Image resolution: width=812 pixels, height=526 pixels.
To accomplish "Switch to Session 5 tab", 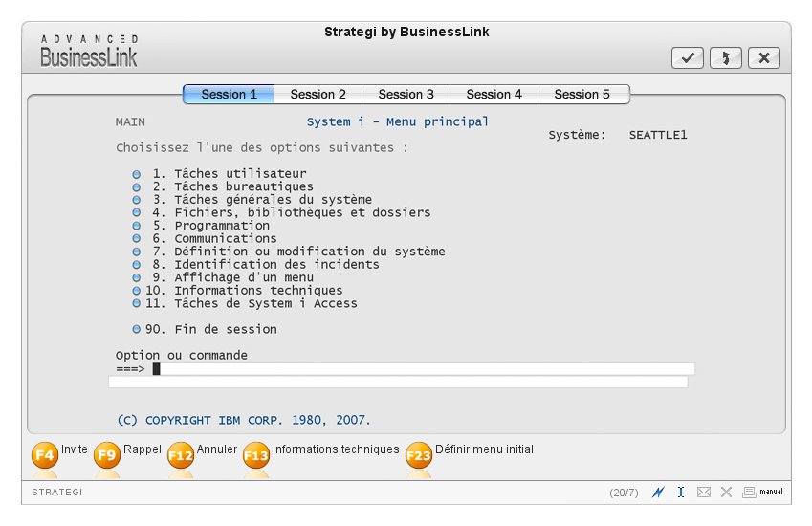I will 582,94.
